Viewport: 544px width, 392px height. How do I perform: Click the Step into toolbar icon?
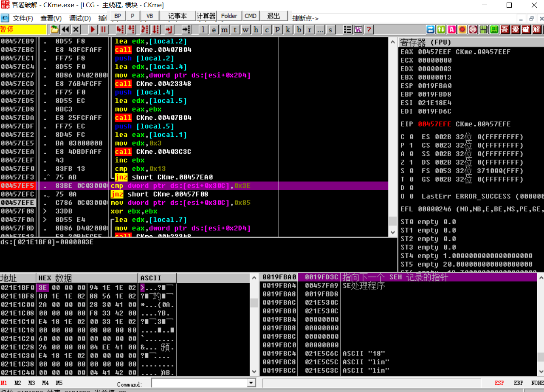[x=120, y=29]
